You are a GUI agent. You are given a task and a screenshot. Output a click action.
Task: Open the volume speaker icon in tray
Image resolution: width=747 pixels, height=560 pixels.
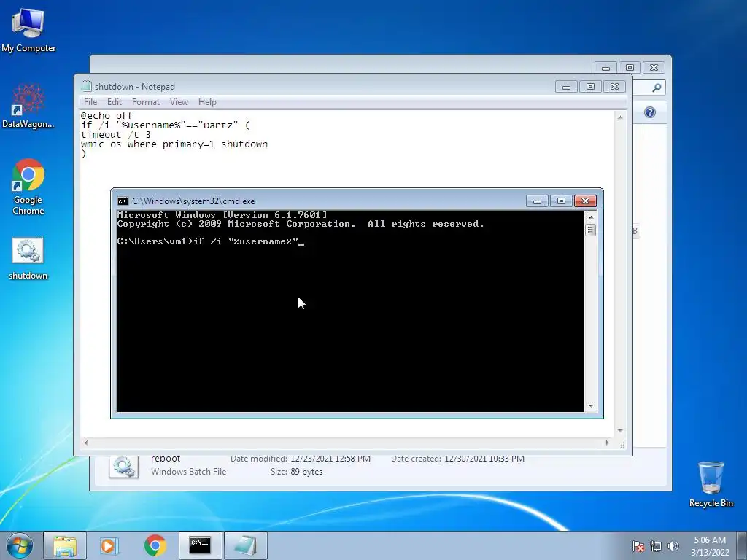coord(673,546)
